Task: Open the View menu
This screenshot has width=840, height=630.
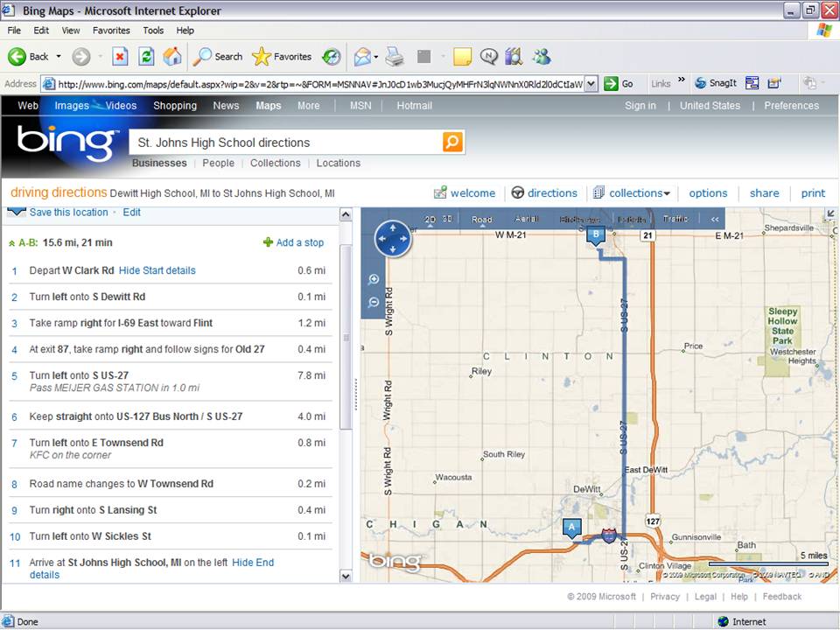Action: tap(71, 31)
